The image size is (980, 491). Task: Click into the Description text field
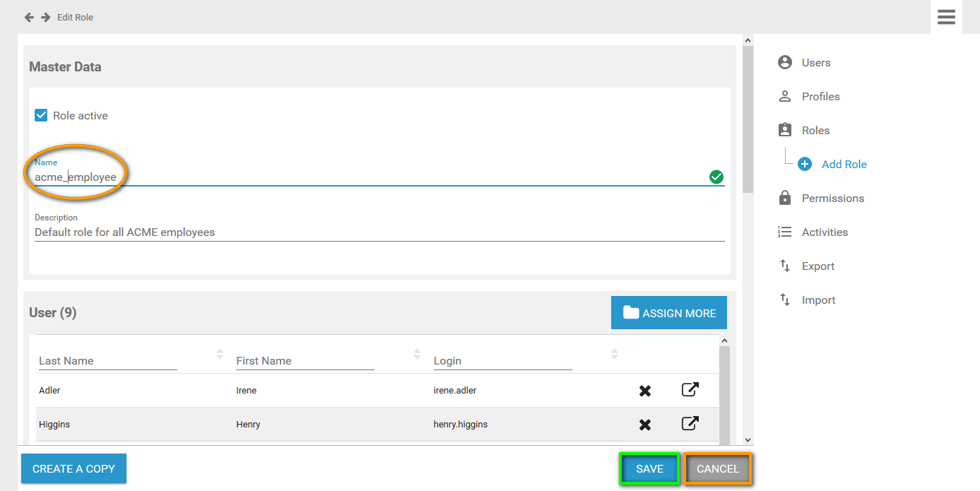[x=379, y=232]
